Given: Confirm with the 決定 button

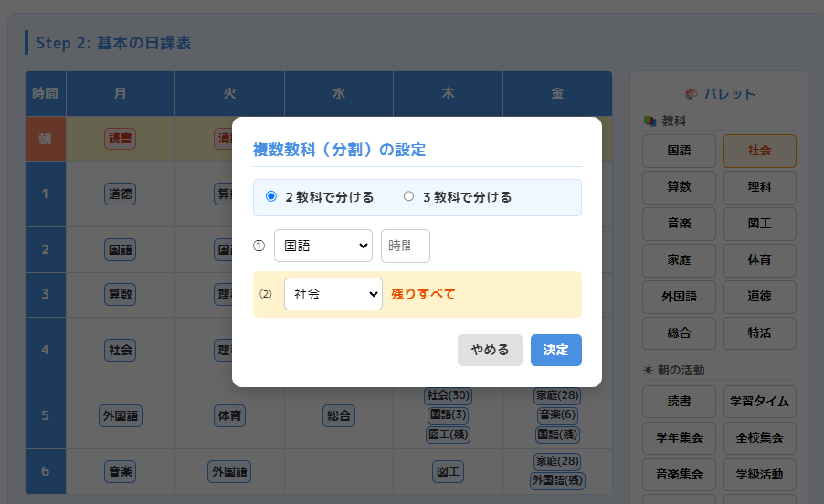Looking at the screenshot, I should point(556,351).
